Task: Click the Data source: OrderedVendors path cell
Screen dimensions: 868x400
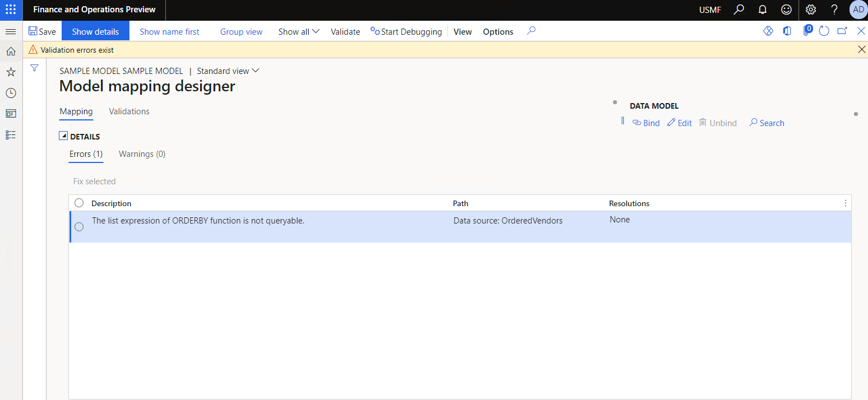Action: point(508,221)
